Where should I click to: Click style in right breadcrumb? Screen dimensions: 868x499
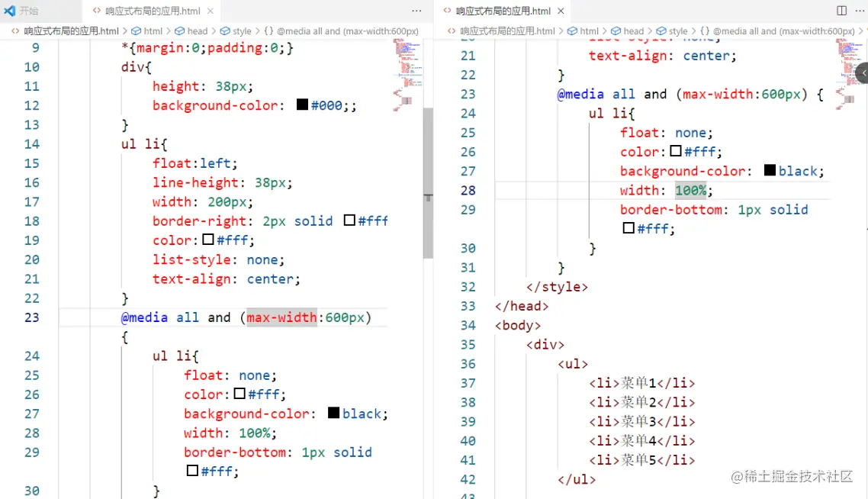(x=678, y=31)
